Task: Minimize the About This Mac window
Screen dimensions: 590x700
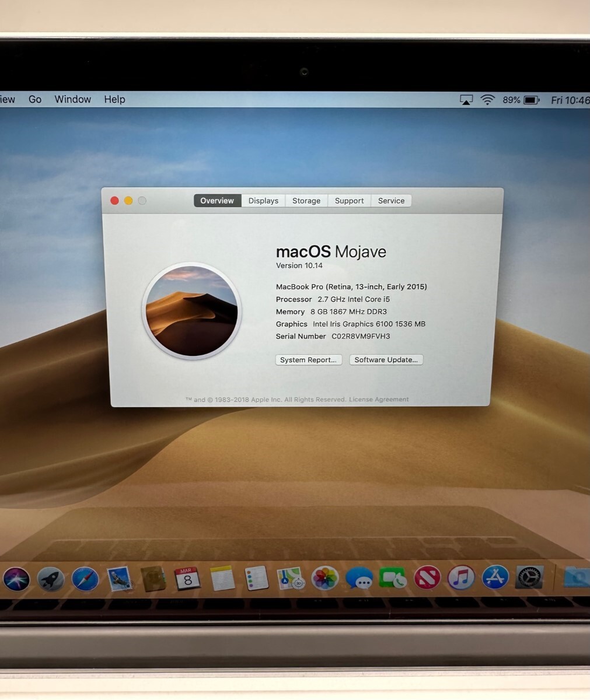Action: [128, 201]
